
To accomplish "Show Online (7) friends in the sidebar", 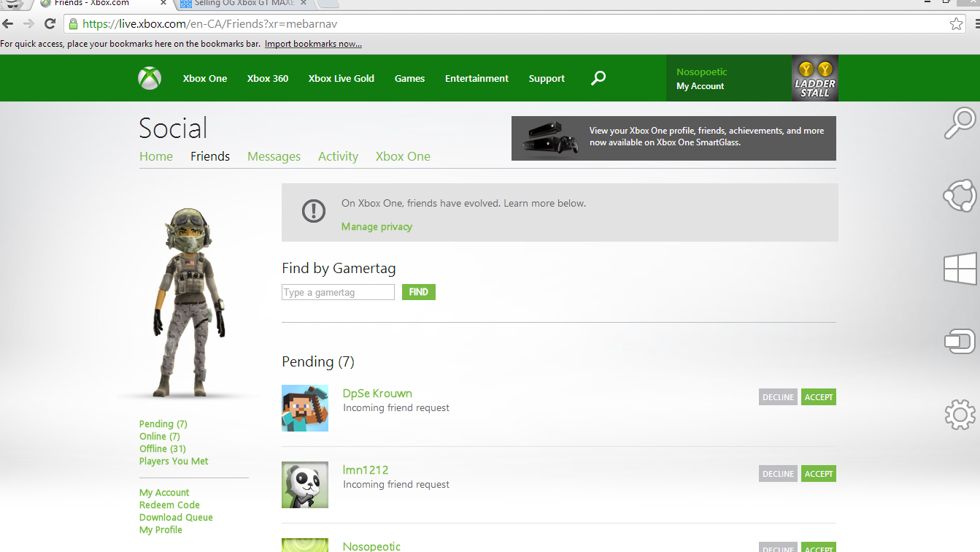I will click(x=160, y=436).
